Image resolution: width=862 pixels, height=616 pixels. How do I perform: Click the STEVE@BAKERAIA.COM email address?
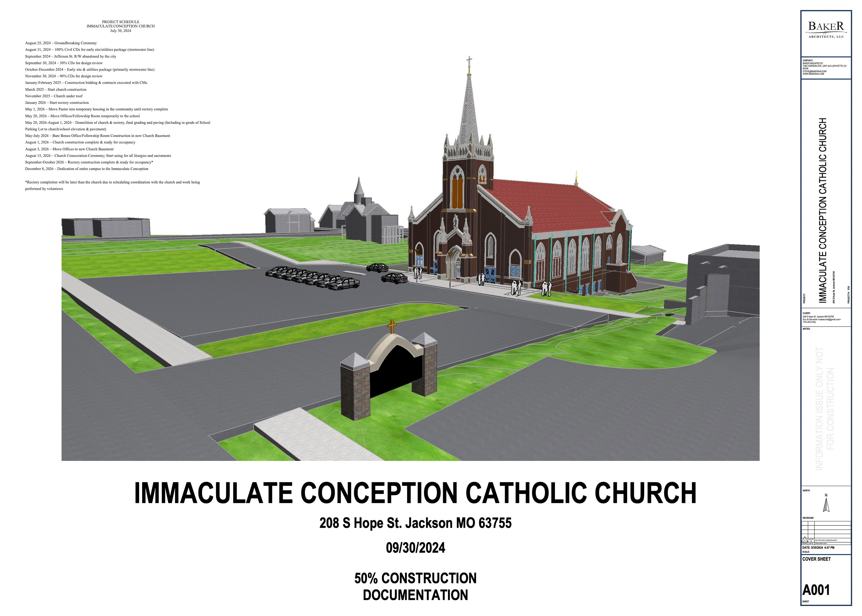(814, 71)
